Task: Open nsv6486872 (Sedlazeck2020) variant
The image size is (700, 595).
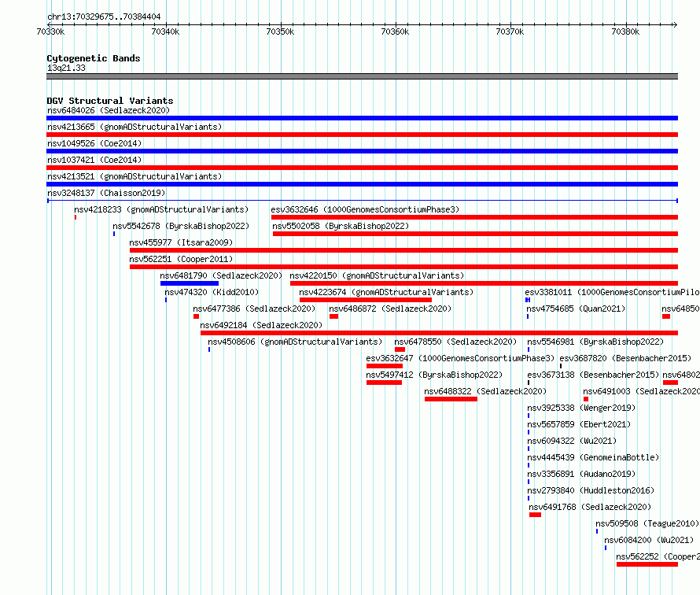Action: (390, 309)
